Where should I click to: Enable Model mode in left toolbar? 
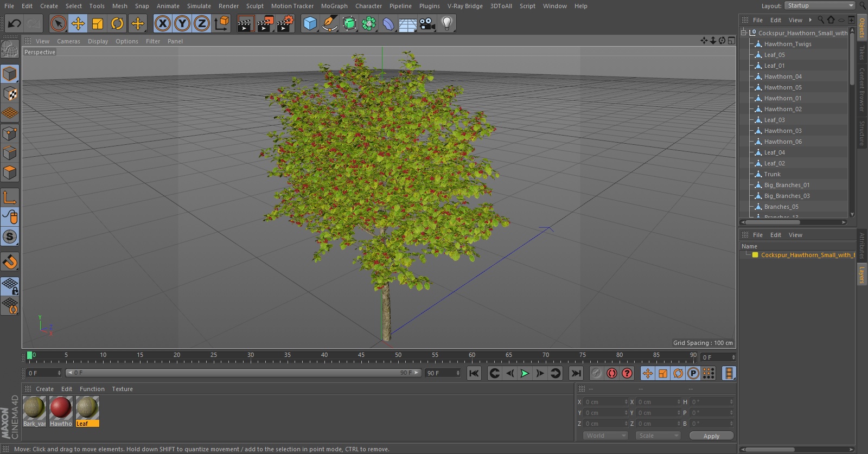point(10,74)
